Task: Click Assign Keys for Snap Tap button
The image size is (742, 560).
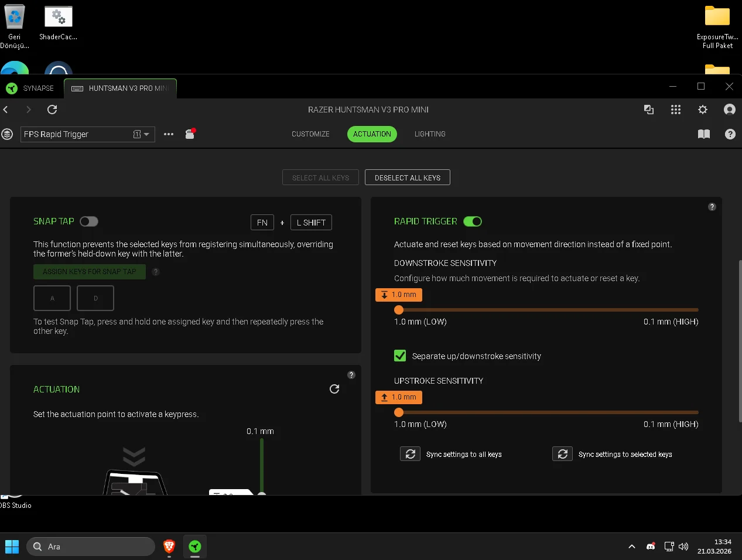Action: click(x=90, y=272)
